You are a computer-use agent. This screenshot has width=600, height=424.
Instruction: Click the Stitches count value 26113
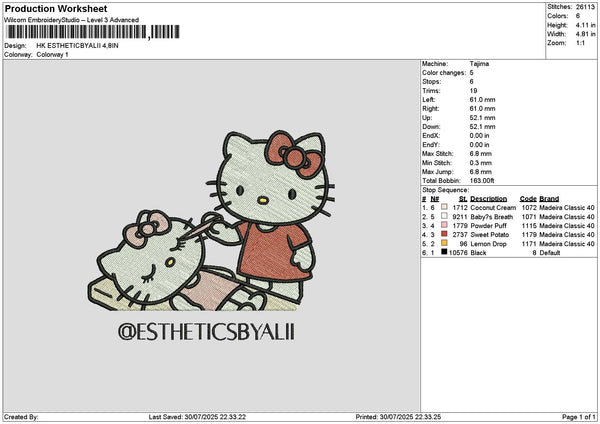click(585, 7)
